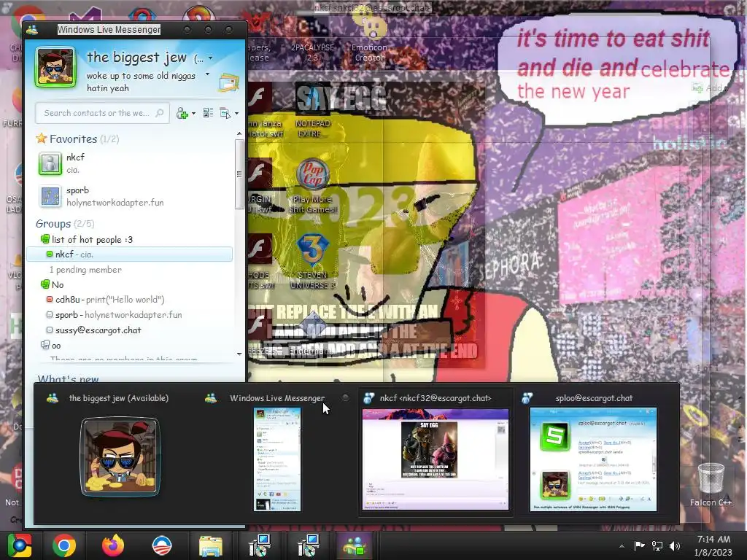Open network tray icon

(x=657, y=545)
